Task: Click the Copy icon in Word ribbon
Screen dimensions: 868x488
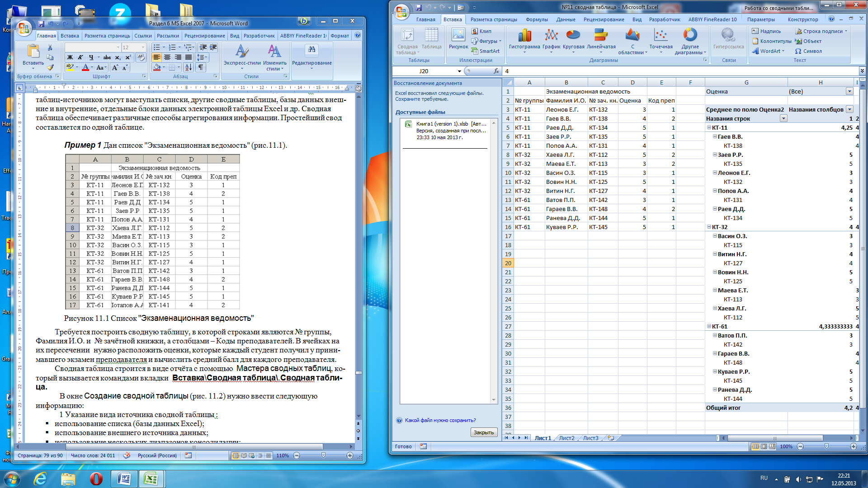Action: pyautogui.click(x=50, y=57)
